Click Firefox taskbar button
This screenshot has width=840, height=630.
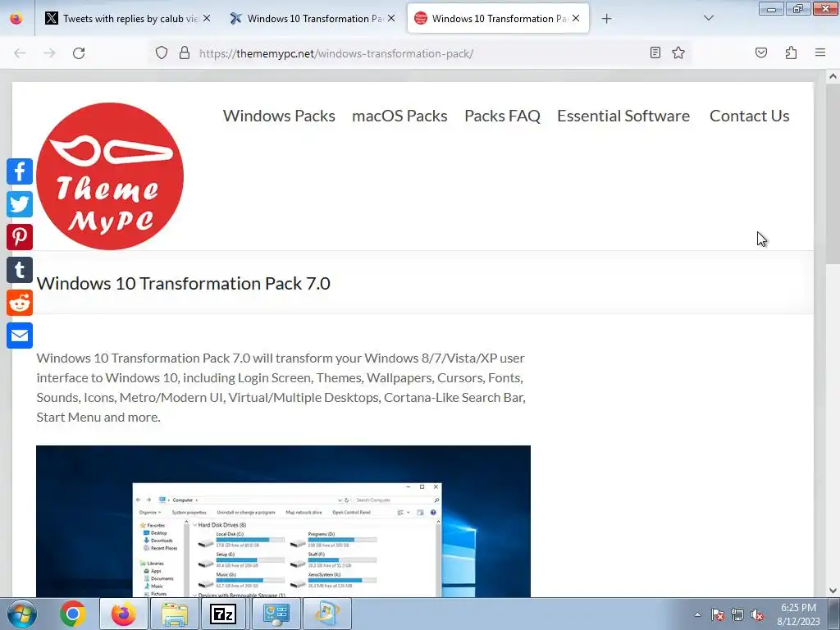(124, 614)
